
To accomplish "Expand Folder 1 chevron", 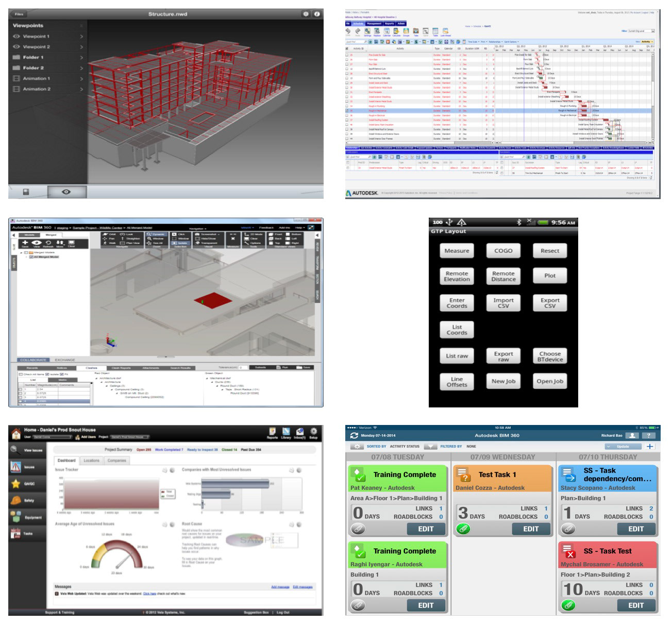I will point(81,57).
